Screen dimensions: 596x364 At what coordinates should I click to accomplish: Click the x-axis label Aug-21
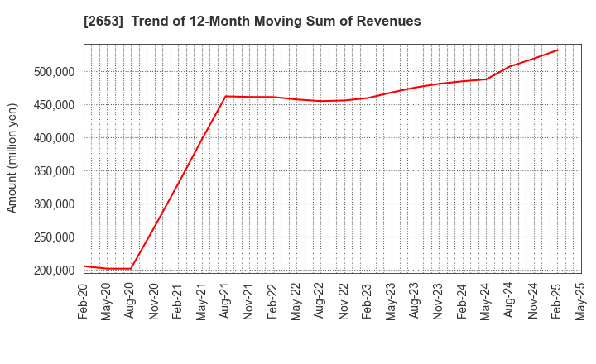click(224, 300)
